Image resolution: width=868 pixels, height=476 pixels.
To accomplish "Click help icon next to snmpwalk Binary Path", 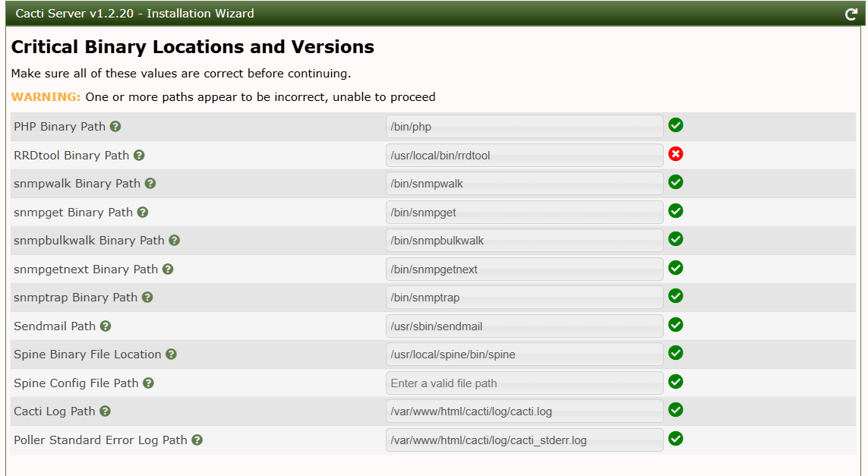I will 150,184.
